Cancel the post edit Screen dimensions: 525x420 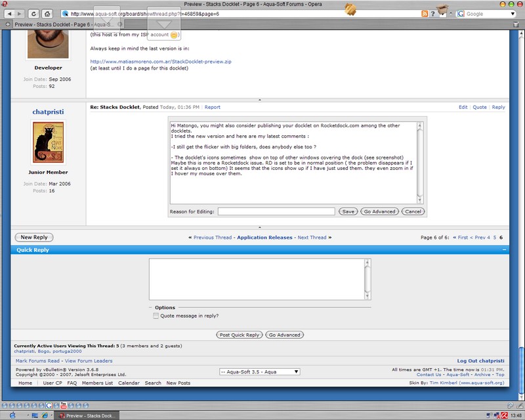point(413,212)
